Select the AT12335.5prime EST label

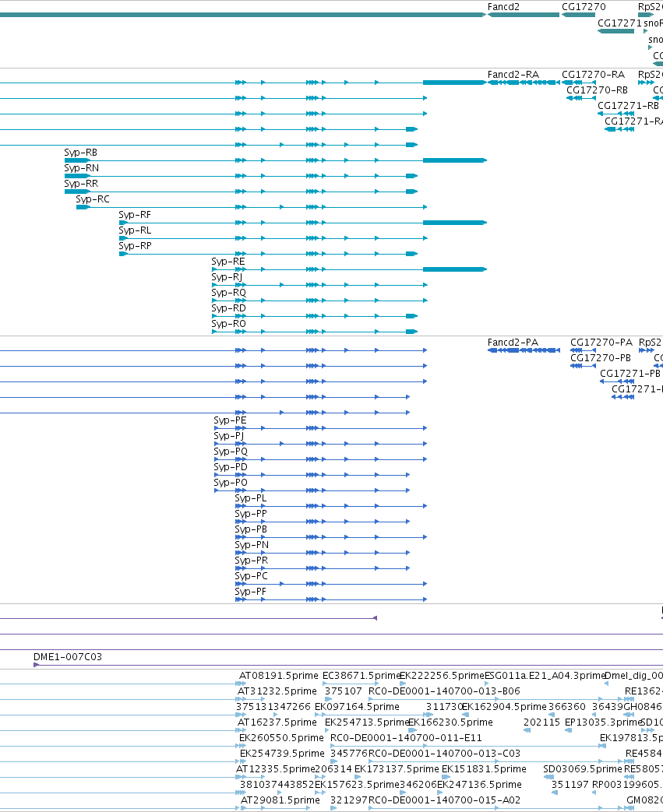(275, 768)
